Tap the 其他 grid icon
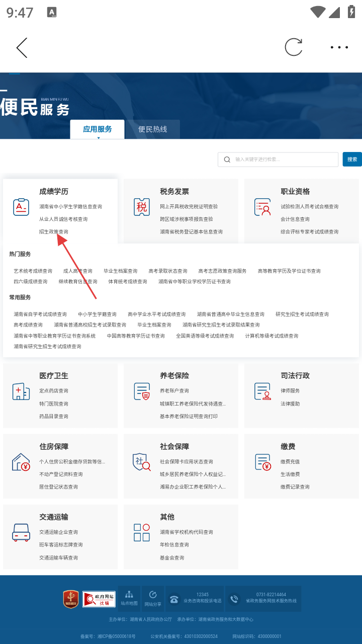The height and width of the screenshot is (644, 362). [142, 532]
